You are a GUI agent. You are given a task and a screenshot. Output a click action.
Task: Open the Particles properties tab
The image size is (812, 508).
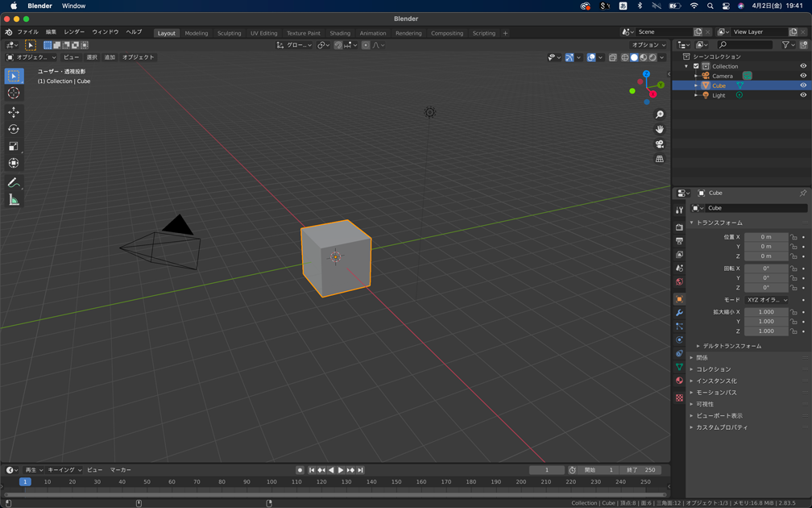[679, 327]
